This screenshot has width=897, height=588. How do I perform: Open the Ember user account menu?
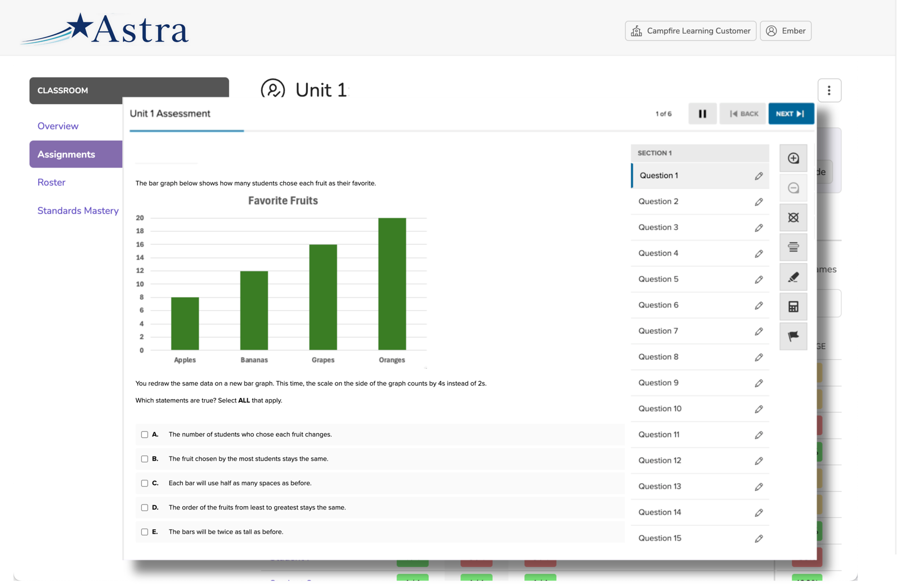(x=785, y=31)
